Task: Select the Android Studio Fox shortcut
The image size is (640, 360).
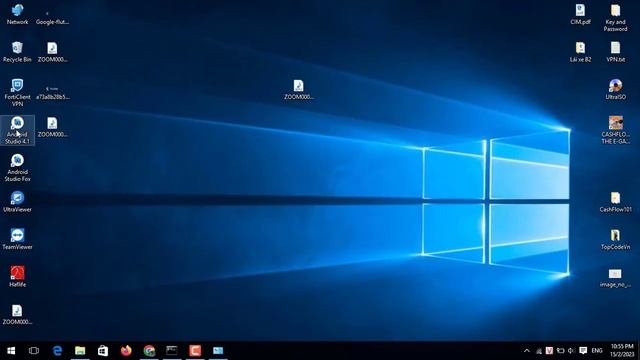Action: point(17,168)
